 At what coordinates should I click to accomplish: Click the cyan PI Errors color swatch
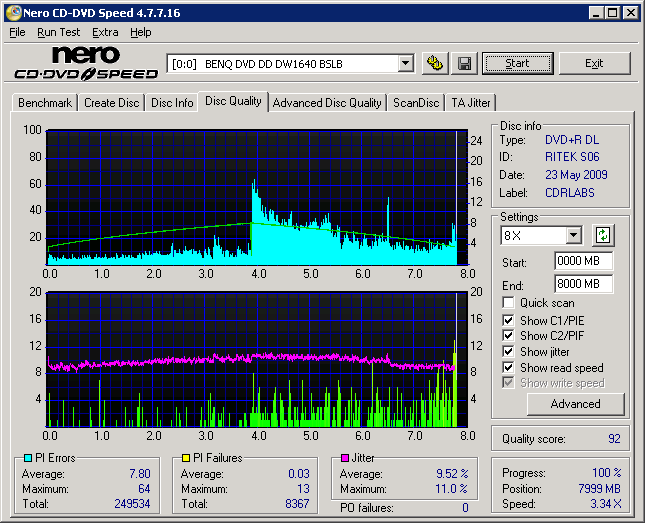(27, 458)
